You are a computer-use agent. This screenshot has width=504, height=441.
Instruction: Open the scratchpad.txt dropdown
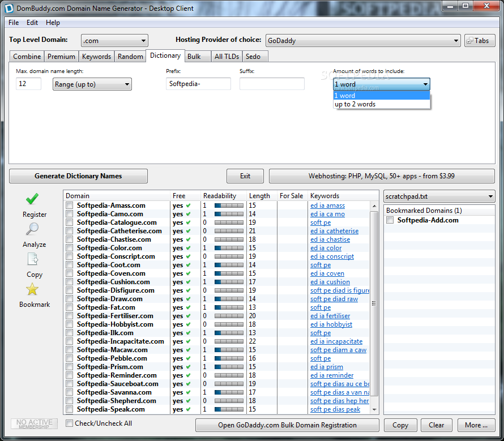[x=439, y=196]
